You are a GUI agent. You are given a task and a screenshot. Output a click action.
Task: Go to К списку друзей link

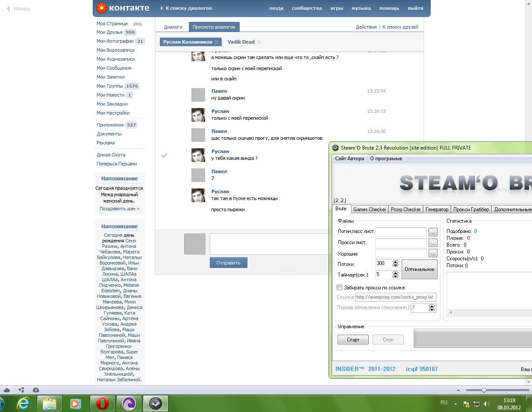[x=400, y=27]
